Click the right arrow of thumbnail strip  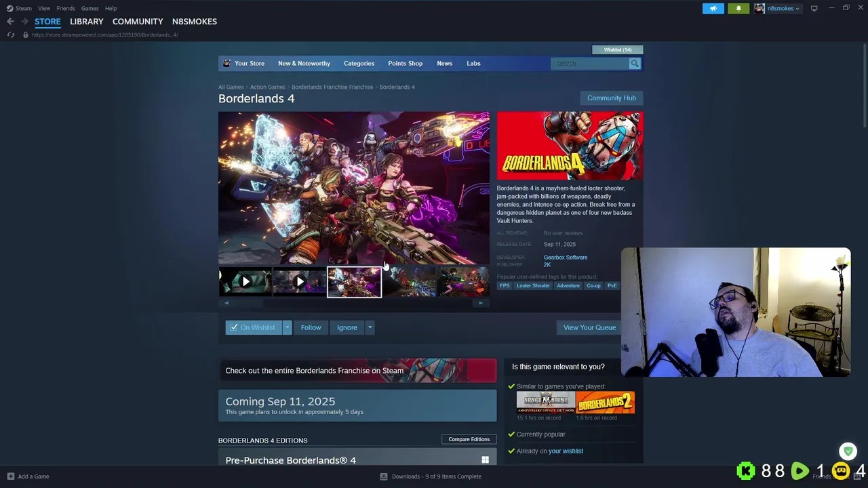(481, 303)
